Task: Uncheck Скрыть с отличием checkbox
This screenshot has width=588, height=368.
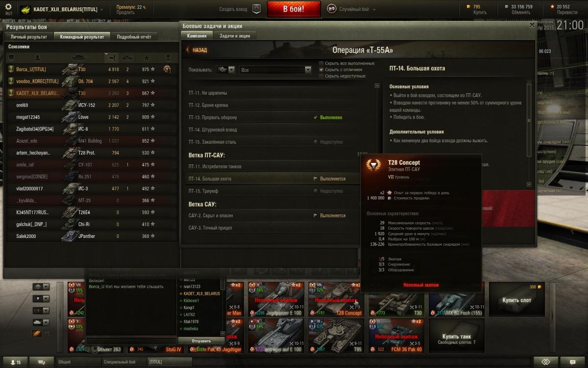Action: pyautogui.click(x=321, y=70)
